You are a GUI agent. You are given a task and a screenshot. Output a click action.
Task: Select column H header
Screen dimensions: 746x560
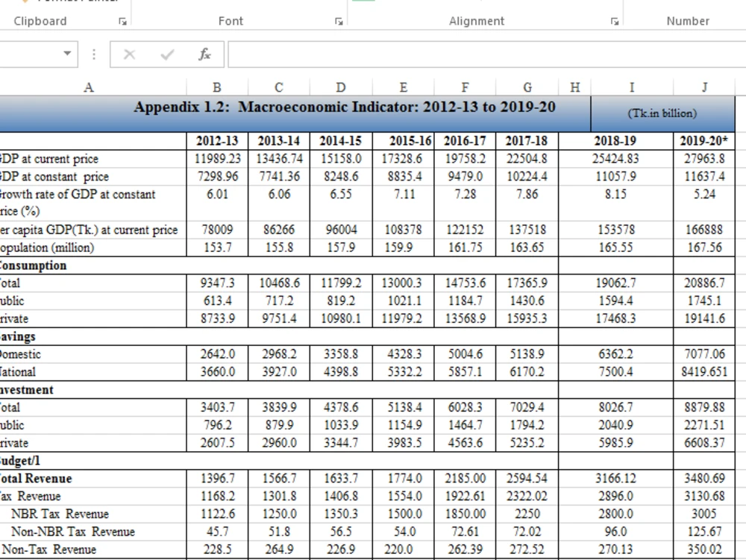pos(574,87)
